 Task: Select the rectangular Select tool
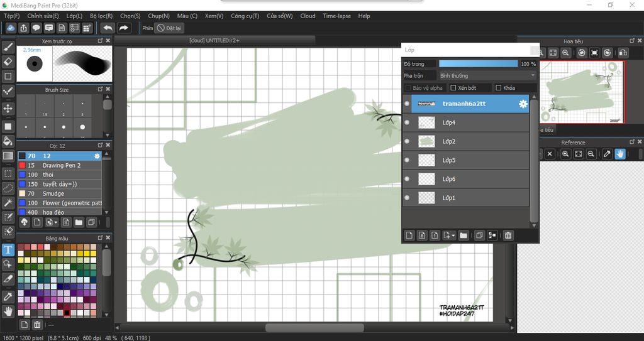8,173
